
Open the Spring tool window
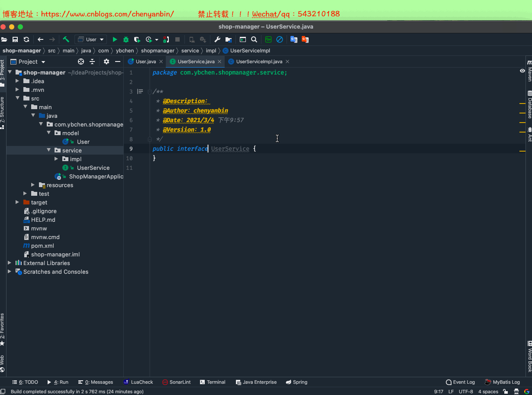point(297,382)
